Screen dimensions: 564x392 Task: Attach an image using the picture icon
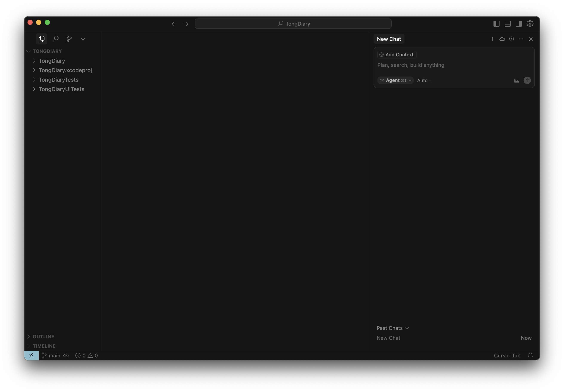pyautogui.click(x=516, y=81)
